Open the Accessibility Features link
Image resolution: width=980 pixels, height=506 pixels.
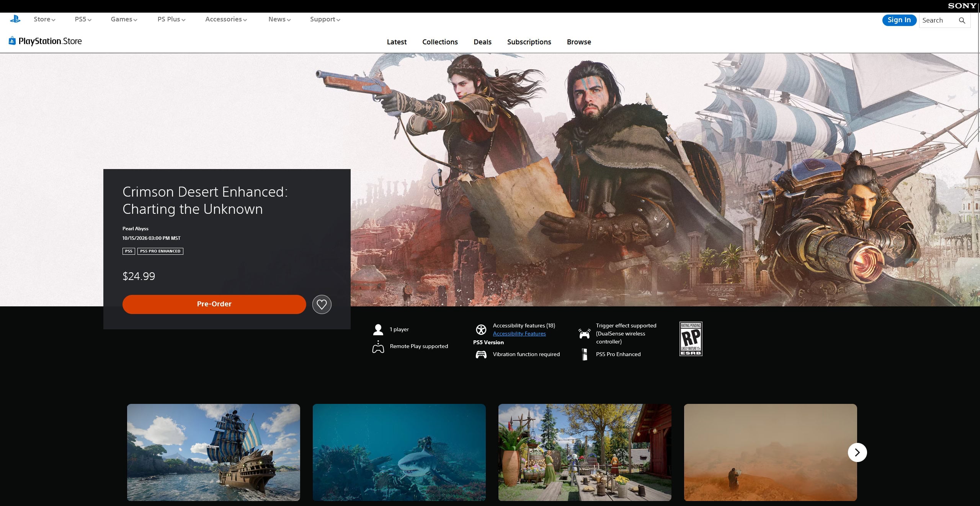[519, 334]
